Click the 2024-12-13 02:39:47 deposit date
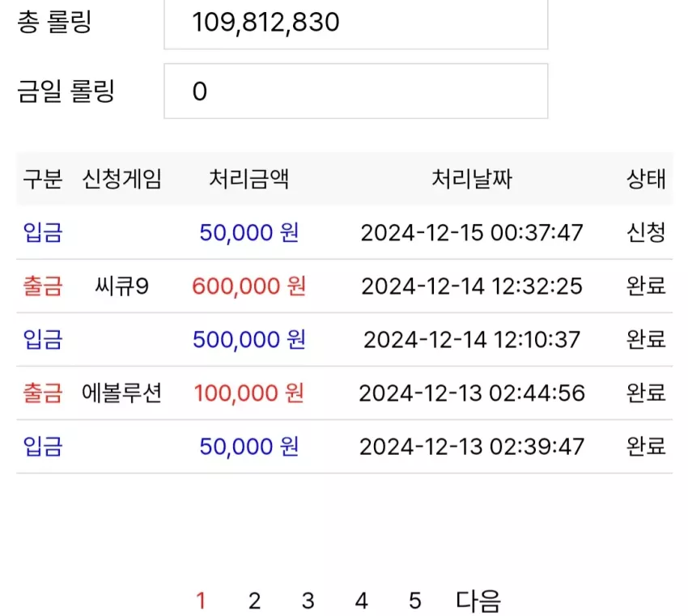 [472, 447]
